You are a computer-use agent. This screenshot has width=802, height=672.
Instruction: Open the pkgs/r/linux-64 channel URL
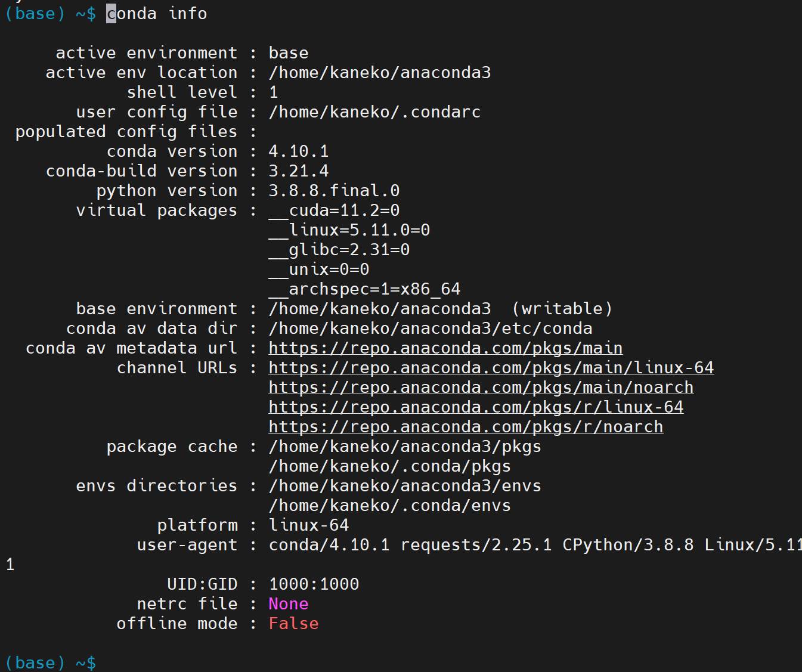[x=476, y=407]
